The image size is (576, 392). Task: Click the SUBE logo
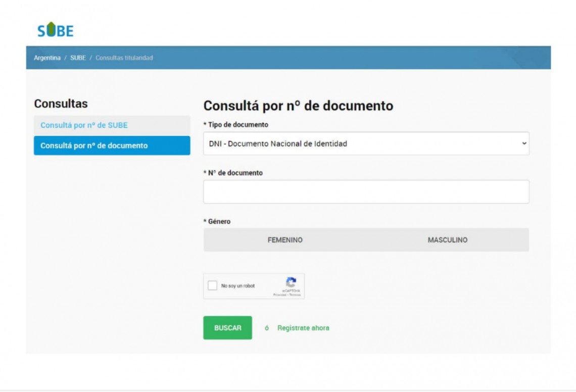55,30
